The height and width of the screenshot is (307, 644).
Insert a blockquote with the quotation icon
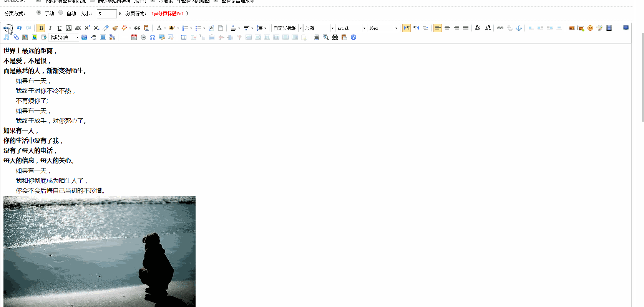(x=137, y=28)
